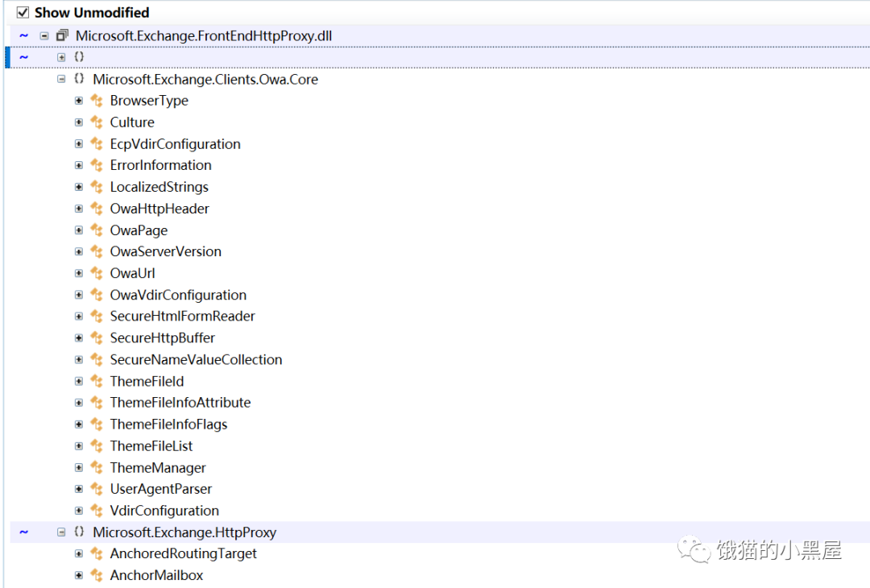Viewport: 870px width, 588px height.
Task: Click the class icon next to SecureNameValueCollection
Action: coord(97,359)
